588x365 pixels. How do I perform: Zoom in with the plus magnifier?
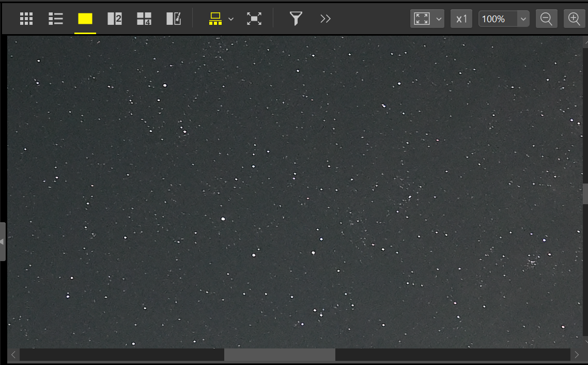click(x=574, y=19)
